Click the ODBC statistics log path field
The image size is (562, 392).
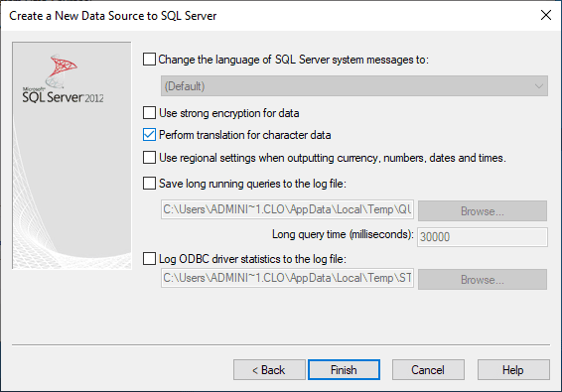[287, 278]
